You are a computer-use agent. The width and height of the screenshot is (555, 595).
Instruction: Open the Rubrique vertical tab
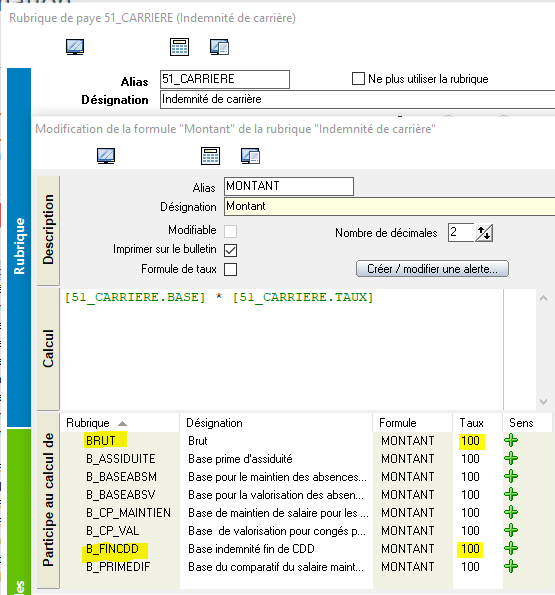click(x=19, y=247)
